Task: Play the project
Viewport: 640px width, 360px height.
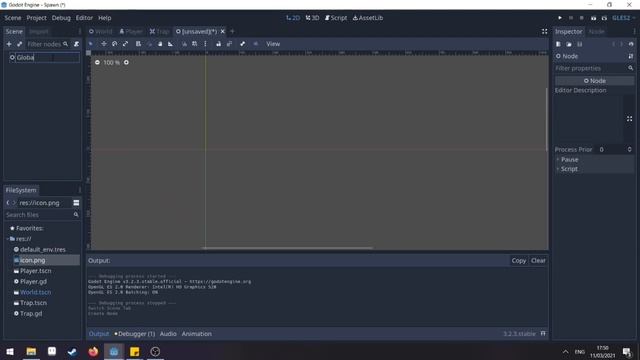Action: pyautogui.click(x=560, y=18)
